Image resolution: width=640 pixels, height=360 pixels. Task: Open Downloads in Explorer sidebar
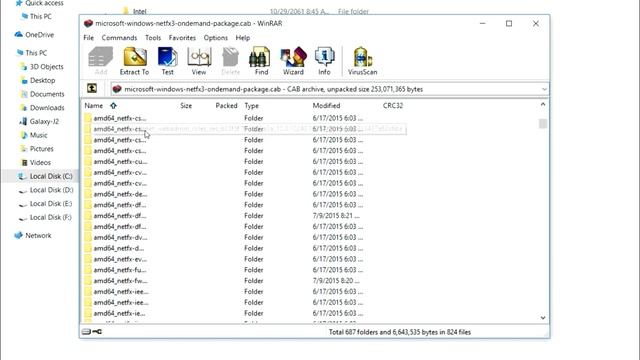42,108
